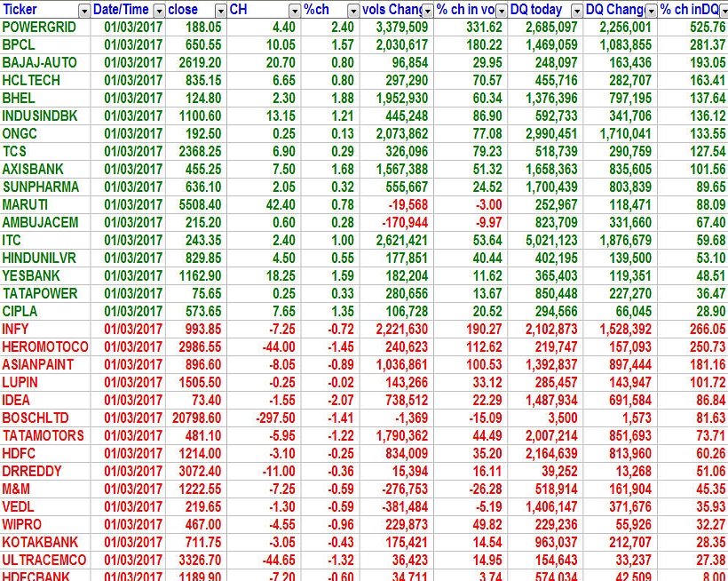Select the ASIANPAINT ticker cell
The width and height of the screenshot is (728, 581).
point(45,364)
